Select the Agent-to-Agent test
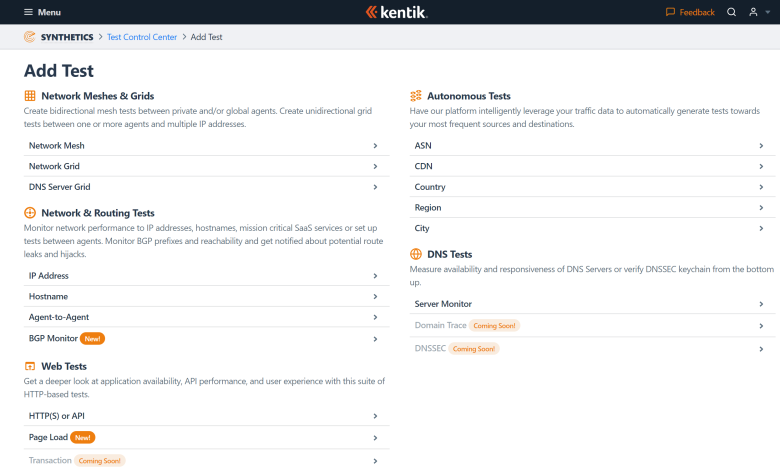Screen dimensions: 780x473 coord(59,317)
